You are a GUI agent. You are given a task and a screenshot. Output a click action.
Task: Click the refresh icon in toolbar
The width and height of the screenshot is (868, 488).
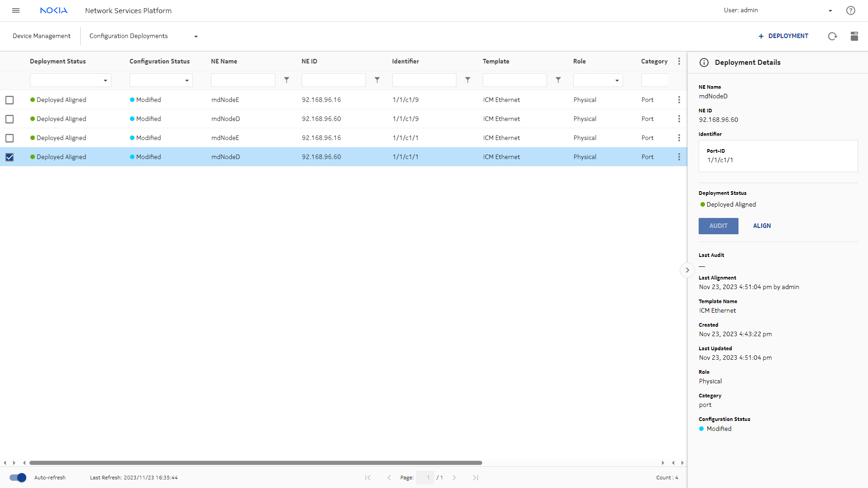tap(832, 36)
